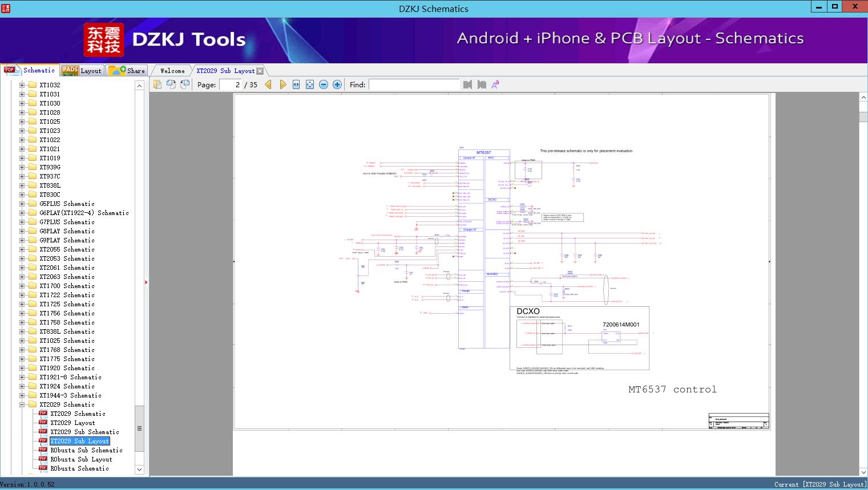
Task: Click the match case search icon
Action: 495,84
